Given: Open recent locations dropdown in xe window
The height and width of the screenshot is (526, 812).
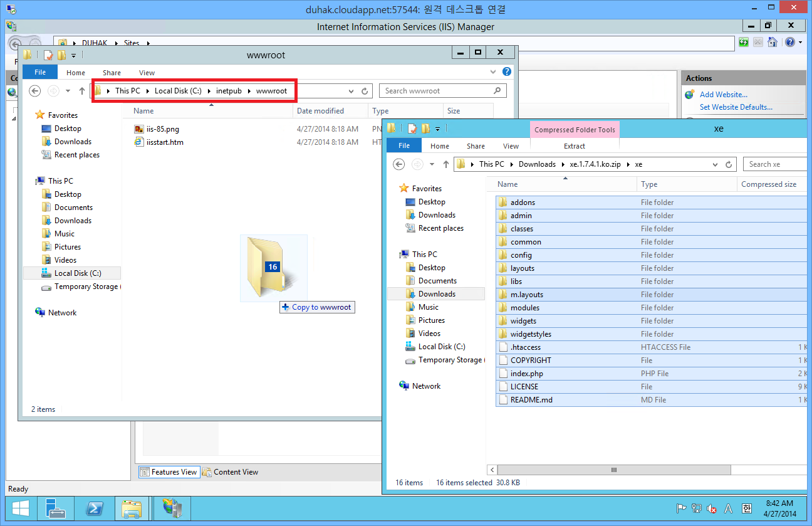Looking at the screenshot, I should (432, 164).
